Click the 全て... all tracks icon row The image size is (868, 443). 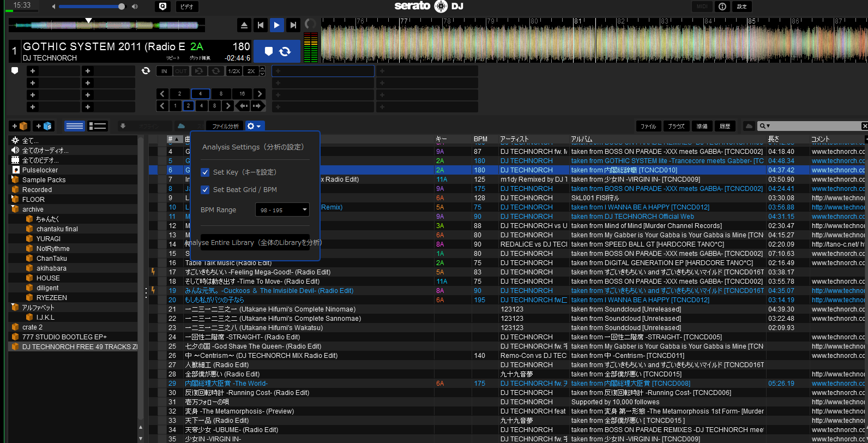[73, 140]
